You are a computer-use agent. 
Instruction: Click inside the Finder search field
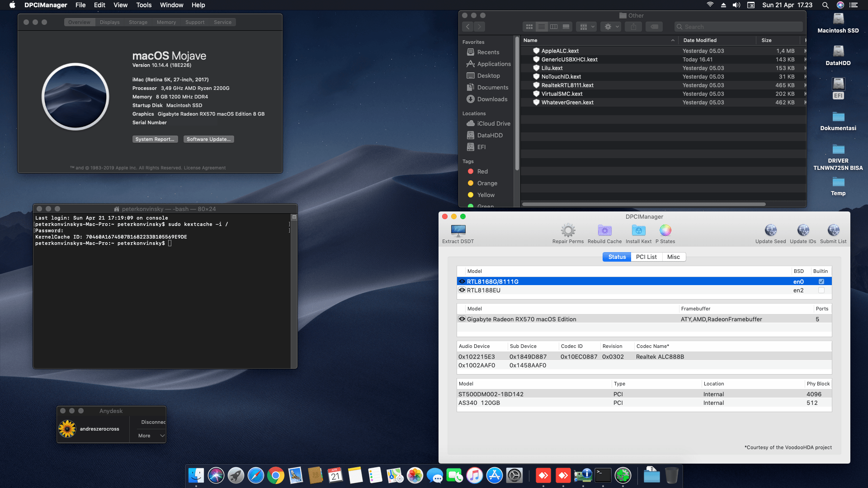[x=738, y=27]
